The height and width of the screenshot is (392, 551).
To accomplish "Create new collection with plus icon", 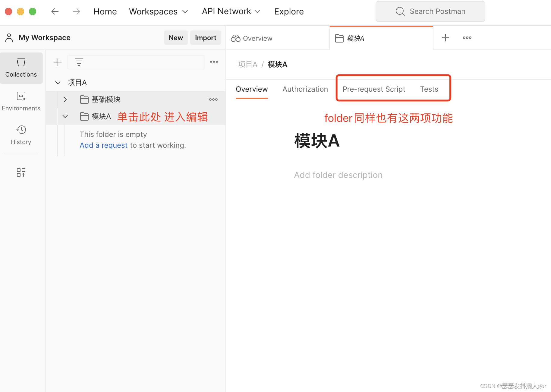I will [58, 62].
